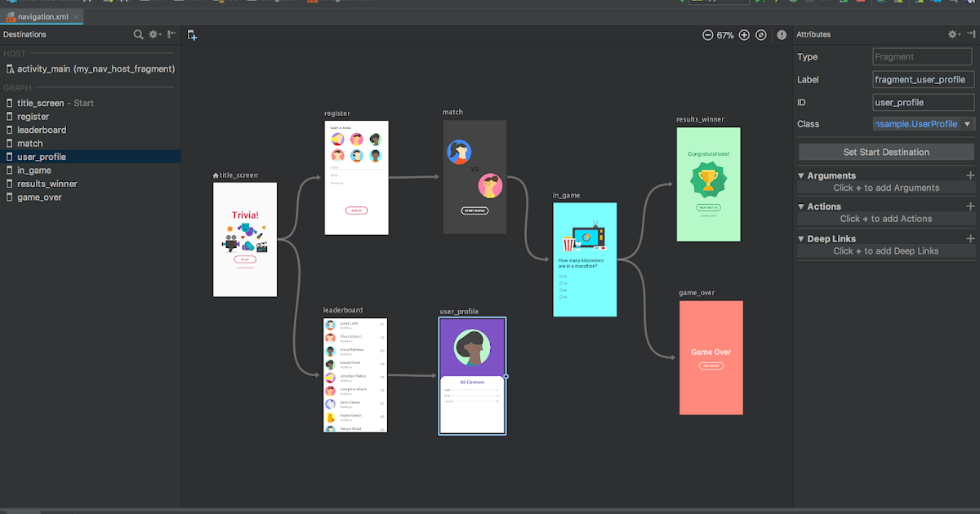Select the game_over screen thumbnail
The height and width of the screenshot is (514, 980).
pos(711,357)
